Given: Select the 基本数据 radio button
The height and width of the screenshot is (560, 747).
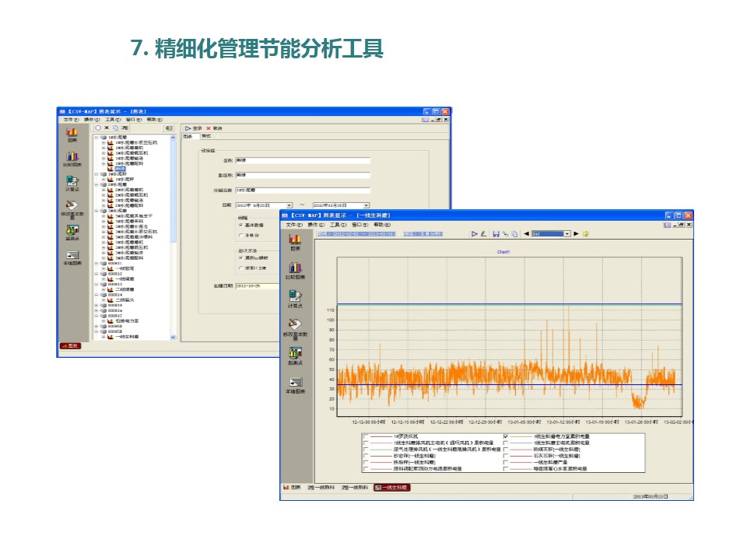Looking at the screenshot, I should pos(240,224).
